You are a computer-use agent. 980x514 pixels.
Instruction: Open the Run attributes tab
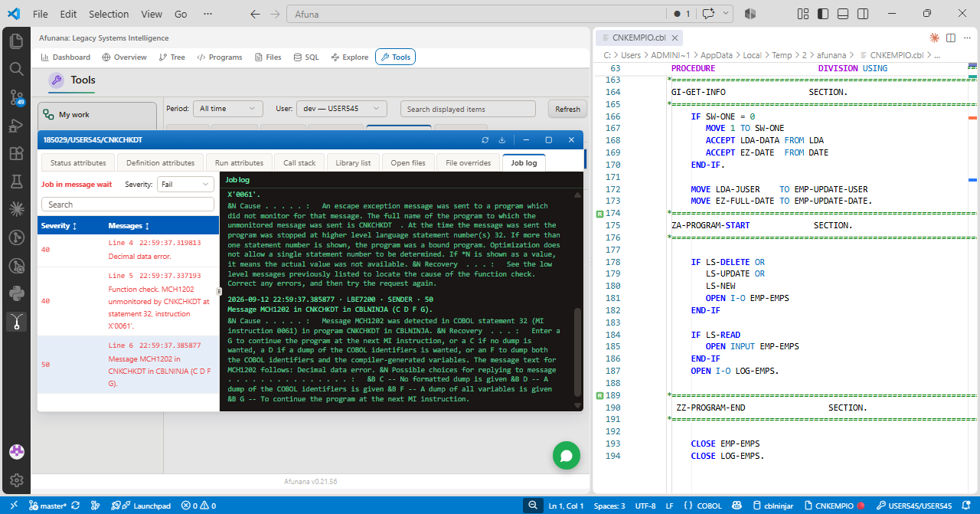239,162
